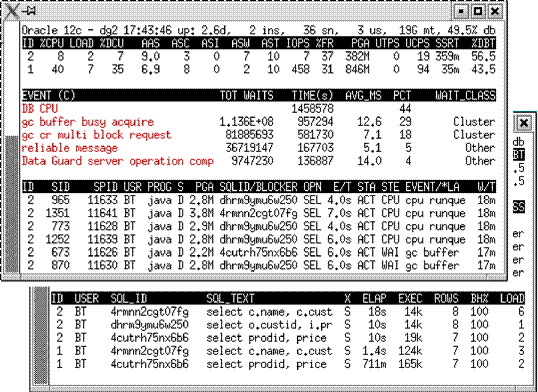The image size is (538, 392).
Task: Click session SID 673
Action: 60,252
